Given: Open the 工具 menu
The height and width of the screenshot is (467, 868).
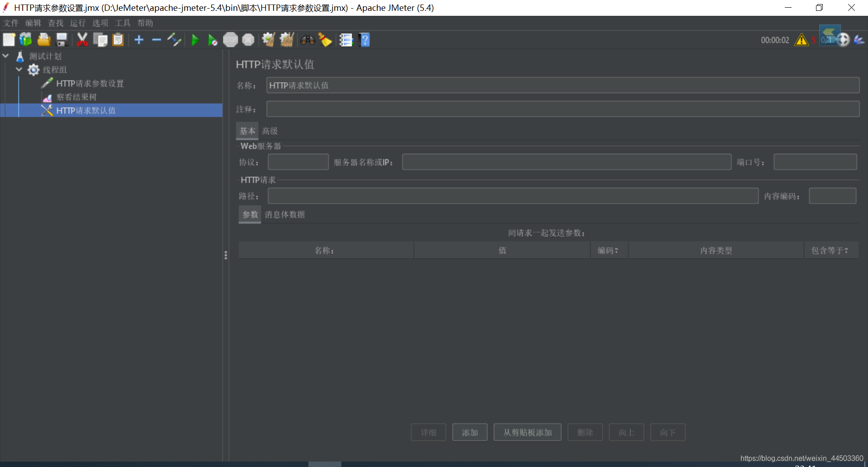Looking at the screenshot, I should 123,23.
